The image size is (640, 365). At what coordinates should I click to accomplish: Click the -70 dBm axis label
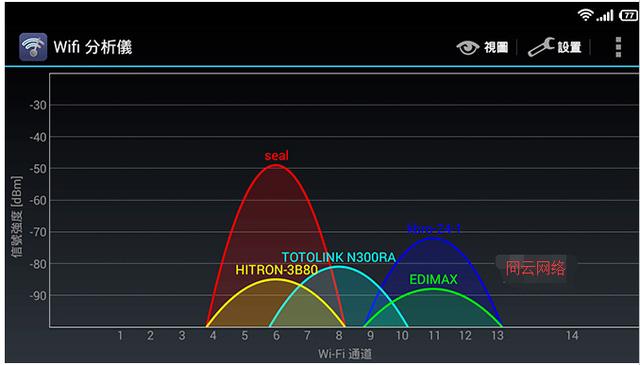click(38, 232)
